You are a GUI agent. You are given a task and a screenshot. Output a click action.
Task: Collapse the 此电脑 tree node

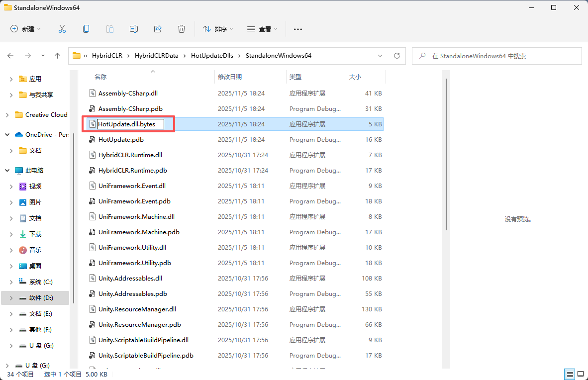7,170
